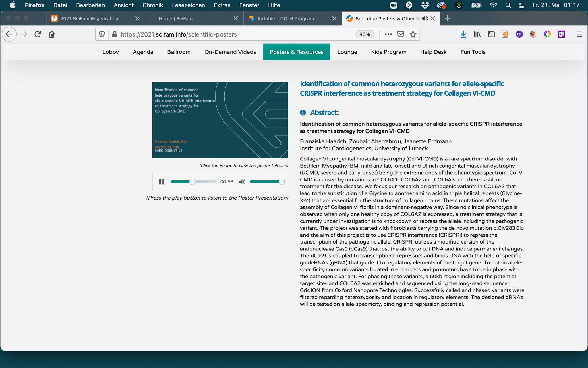Click the Abstract info icon
Screen dimensions: 588x368
pyautogui.click(x=303, y=112)
